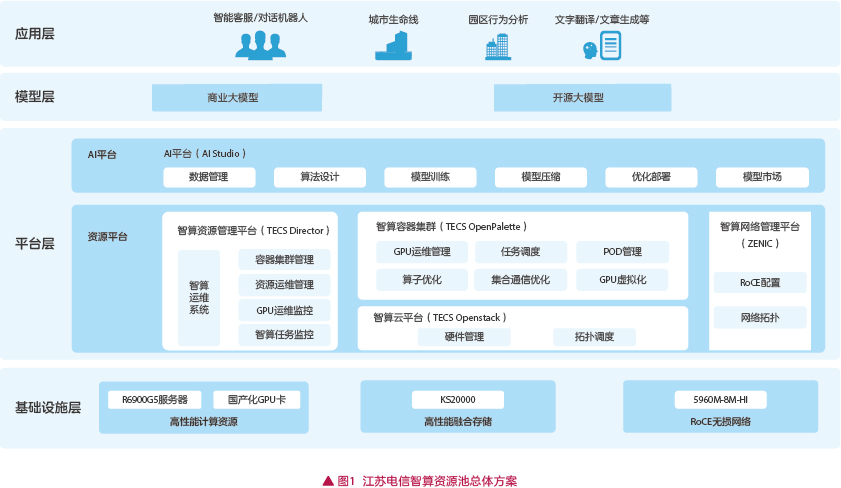Click the GPU虚拟化 box
The width and height of the screenshot is (841, 488).
tap(622, 279)
